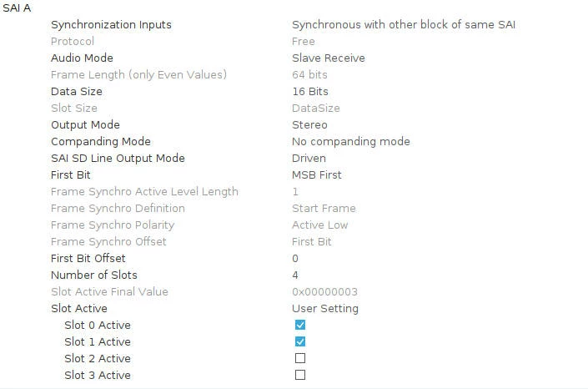Select the Number of Slots label
Screen dimensions: 588x389
93,275
